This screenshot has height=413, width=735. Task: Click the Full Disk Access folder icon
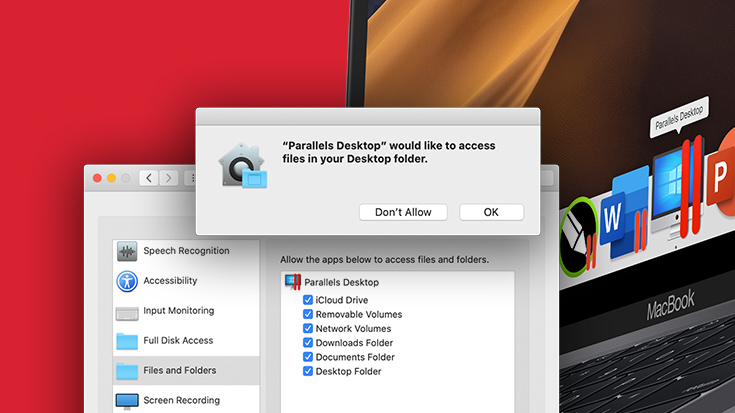point(127,341)
